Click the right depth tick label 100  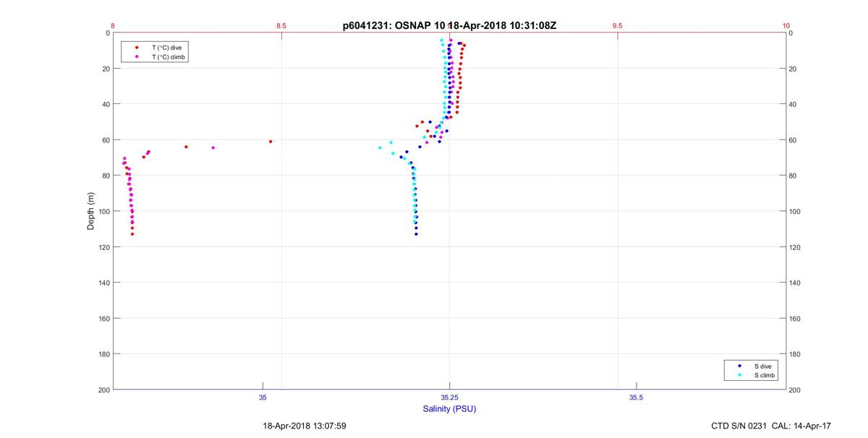click(x=796, y=211)
